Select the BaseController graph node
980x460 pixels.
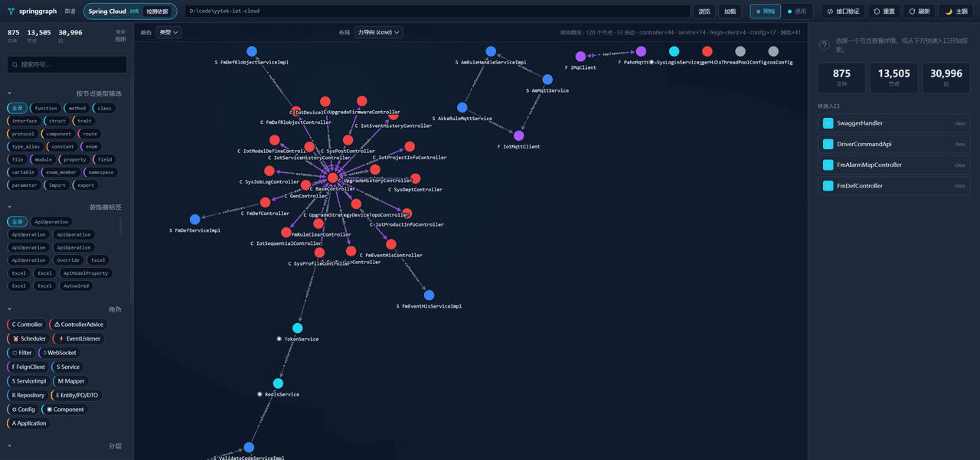[x=332, y=178]
